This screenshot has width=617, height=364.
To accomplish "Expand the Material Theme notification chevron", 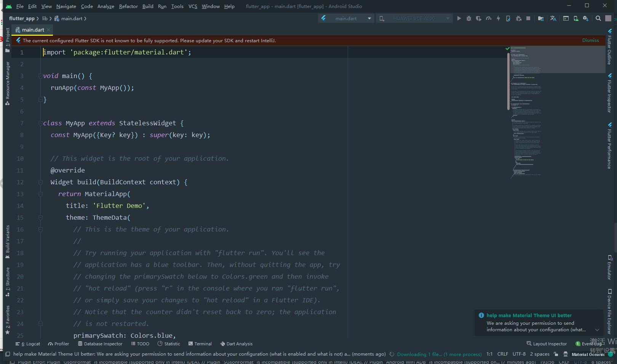I will (x=597, y=330).
